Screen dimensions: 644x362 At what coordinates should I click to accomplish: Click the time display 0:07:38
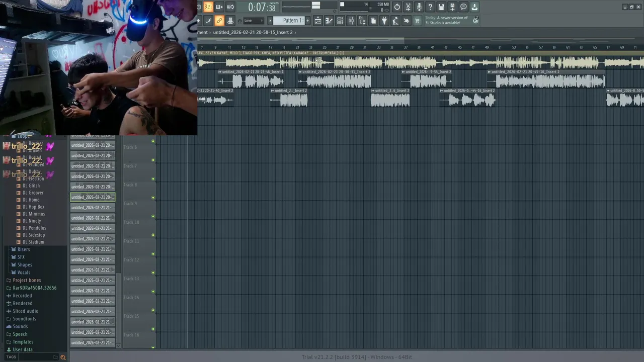pyautogui.click(x=262, y=8)
